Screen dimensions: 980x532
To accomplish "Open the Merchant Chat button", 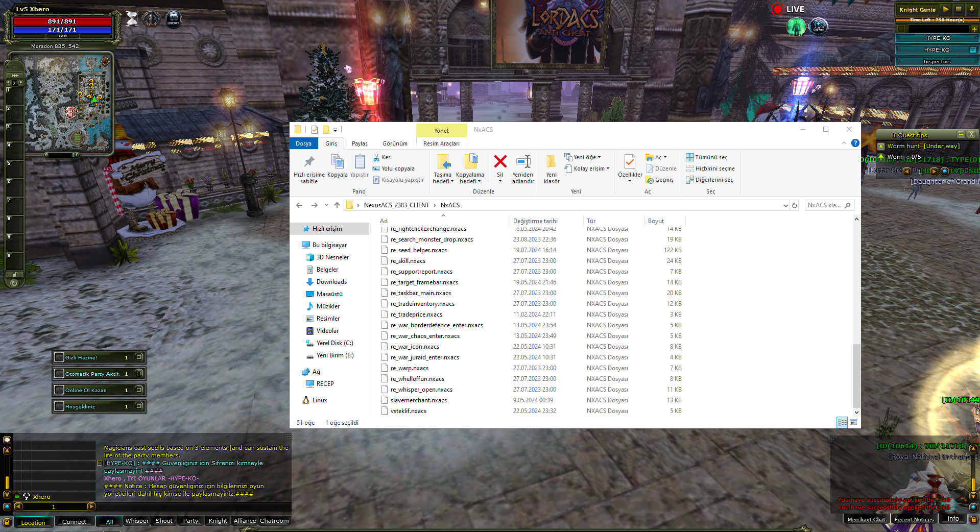I will click(x=866, y=519).
